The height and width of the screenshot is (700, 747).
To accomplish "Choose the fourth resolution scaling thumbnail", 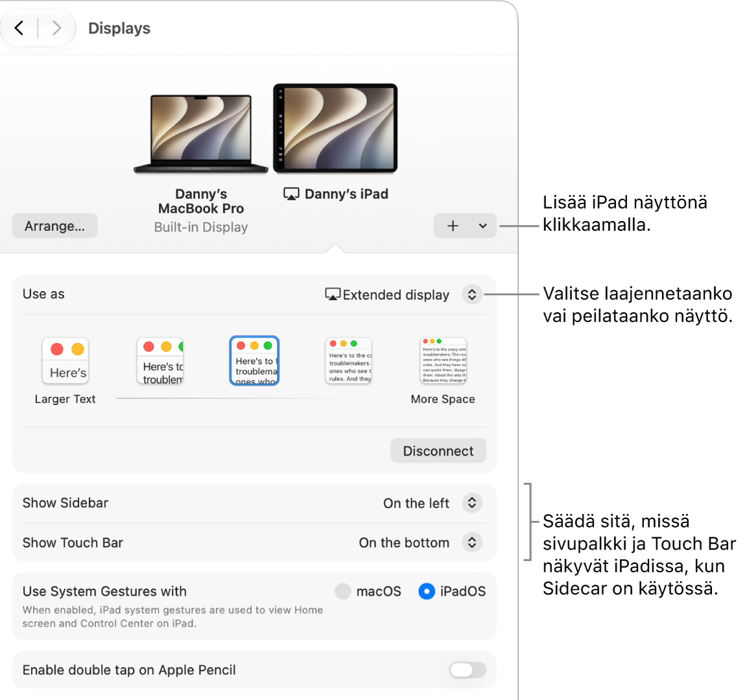I will click(349, 361).
